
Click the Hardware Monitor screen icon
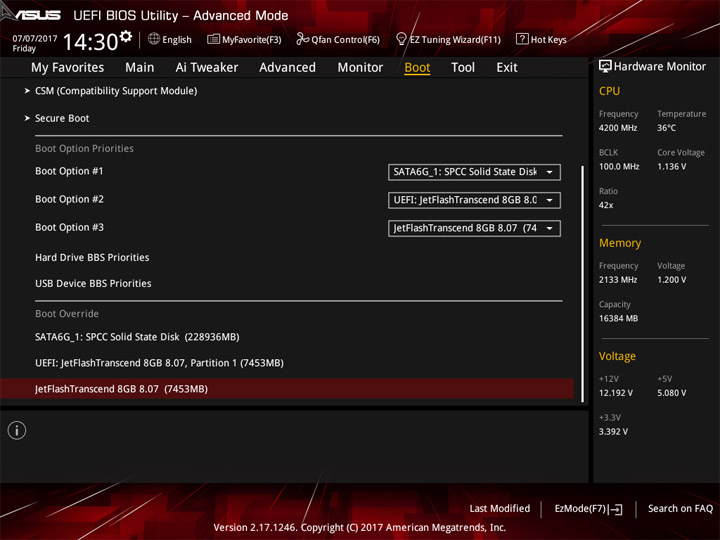tap(605, 67)
